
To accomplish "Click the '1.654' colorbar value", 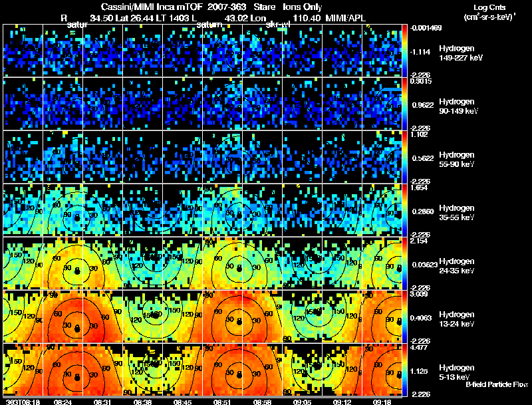I will [x=419, y=188].
